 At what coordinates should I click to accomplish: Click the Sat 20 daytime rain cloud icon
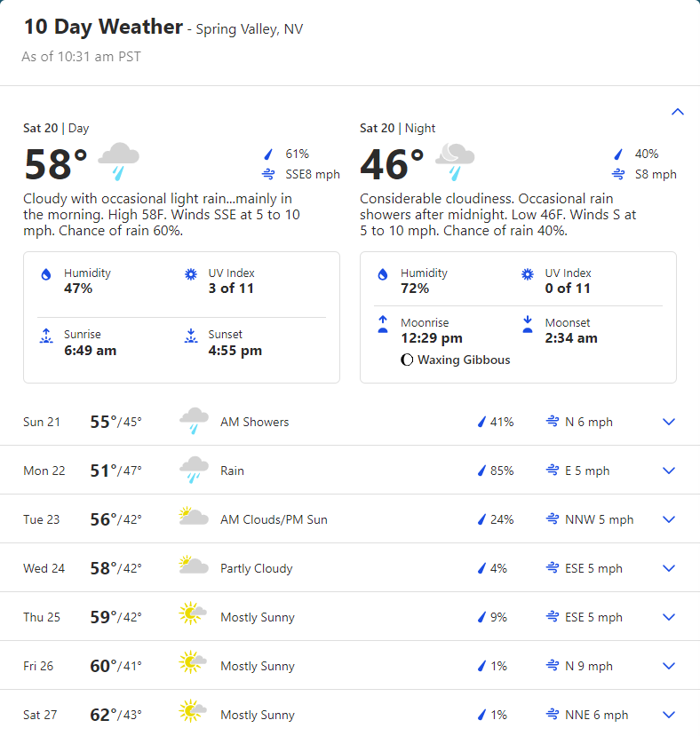[118, 162]
